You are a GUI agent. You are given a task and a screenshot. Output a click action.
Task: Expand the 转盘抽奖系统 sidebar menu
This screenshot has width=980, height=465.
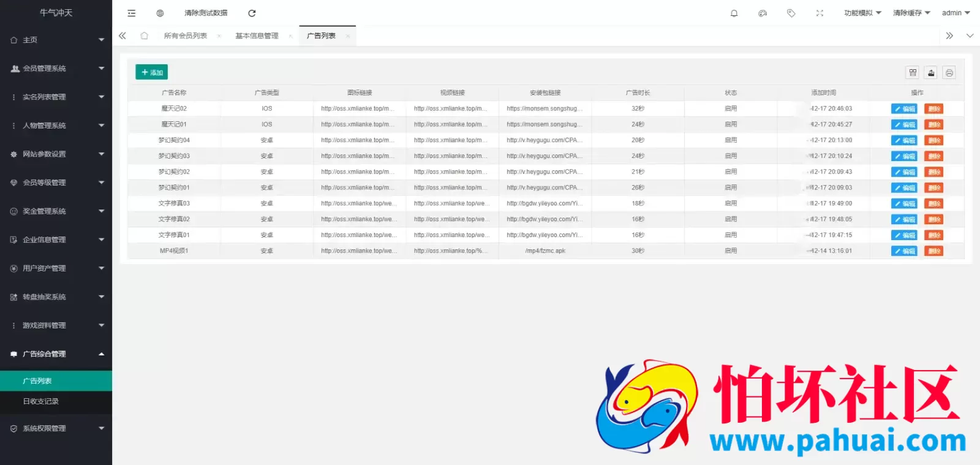click(56, 297)
